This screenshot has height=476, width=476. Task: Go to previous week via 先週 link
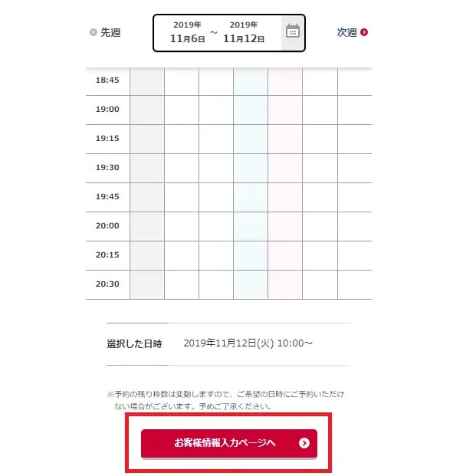pyautogui.click(x=105, y=32)
